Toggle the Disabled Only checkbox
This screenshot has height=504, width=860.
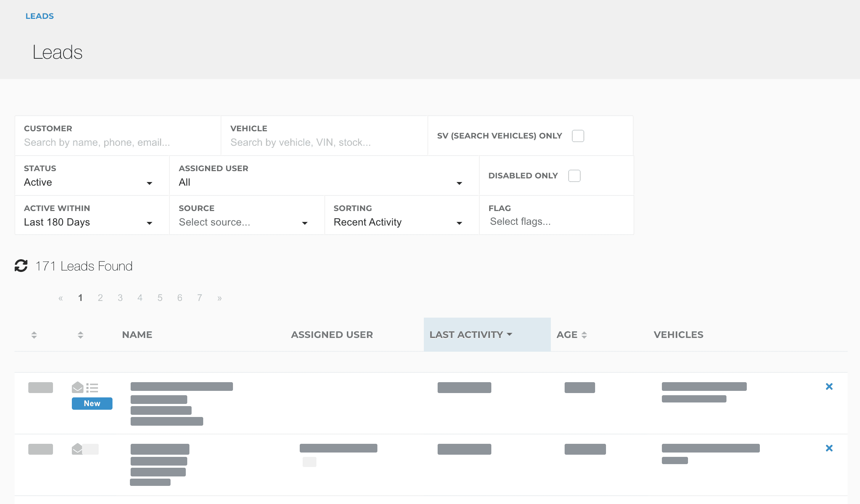(574, 176)
